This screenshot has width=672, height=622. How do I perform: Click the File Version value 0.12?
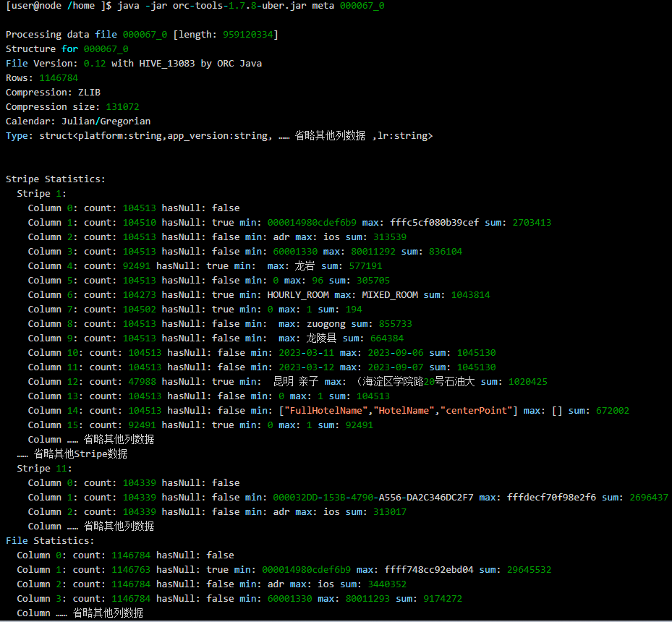click(95, 64)
